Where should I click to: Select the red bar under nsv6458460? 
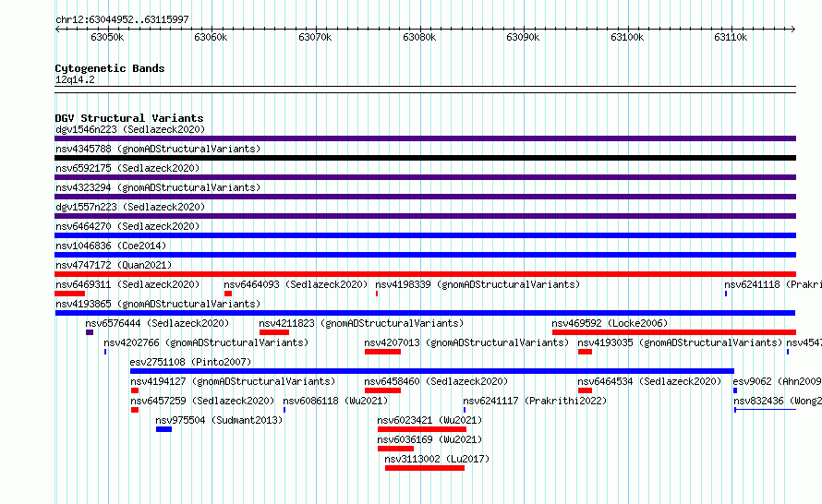coord(382,390)
